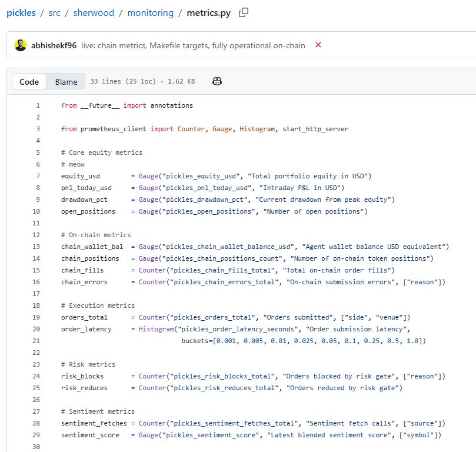Click the 'chain_errors' variable name
Screen dimensions: 476x452
pyautogui.click(x=84, y=282)
